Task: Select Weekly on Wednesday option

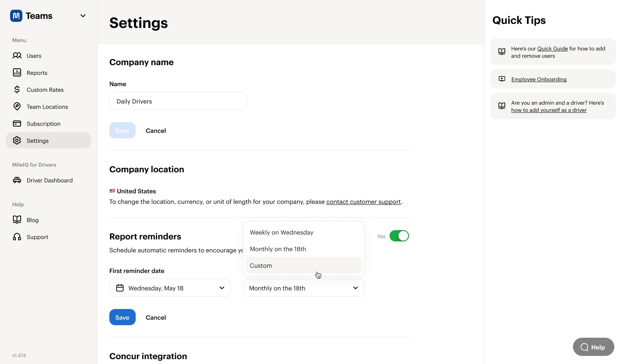Action: pos(281,233)
